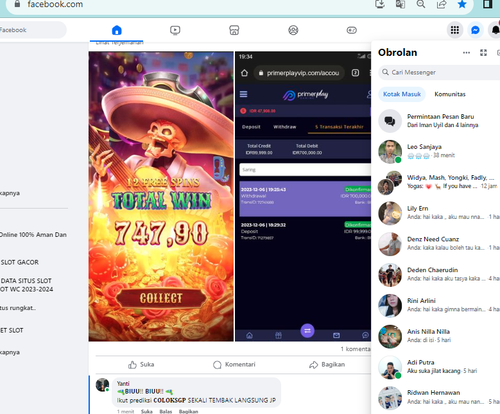Viewport: 500px width, 414px height.
Task: Click the Suka like button
Action: [x=141, y=365]
